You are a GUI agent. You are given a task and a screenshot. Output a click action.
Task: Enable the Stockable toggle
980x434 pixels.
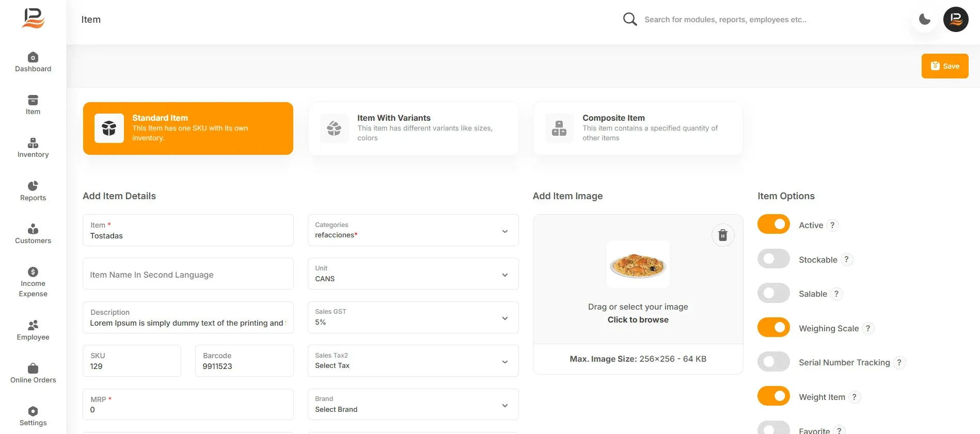[773, 259]
